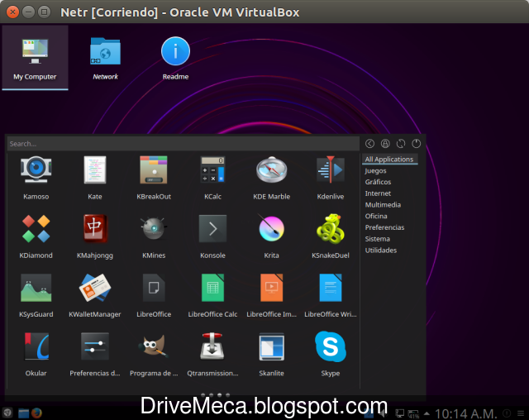The width and height of the screenshot is (529, 420).
Task: Launch KWalletManager
Action: point(95,295)
